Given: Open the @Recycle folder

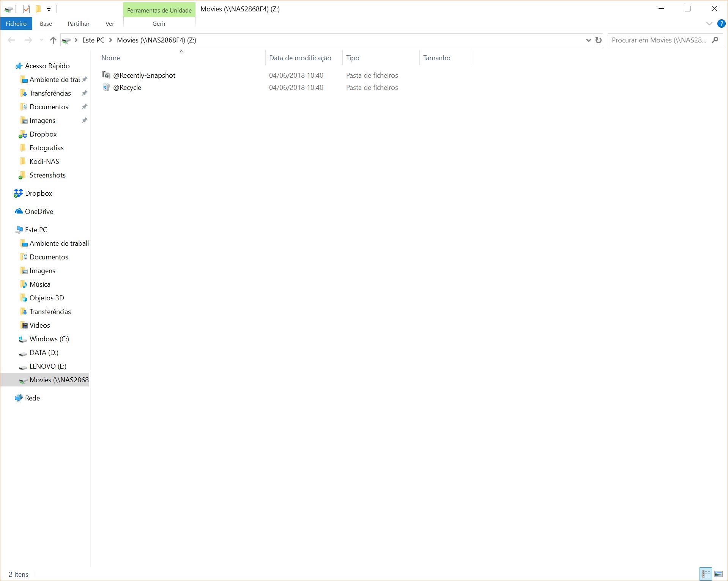Looking at the screenshot, I should click(127, 88).
